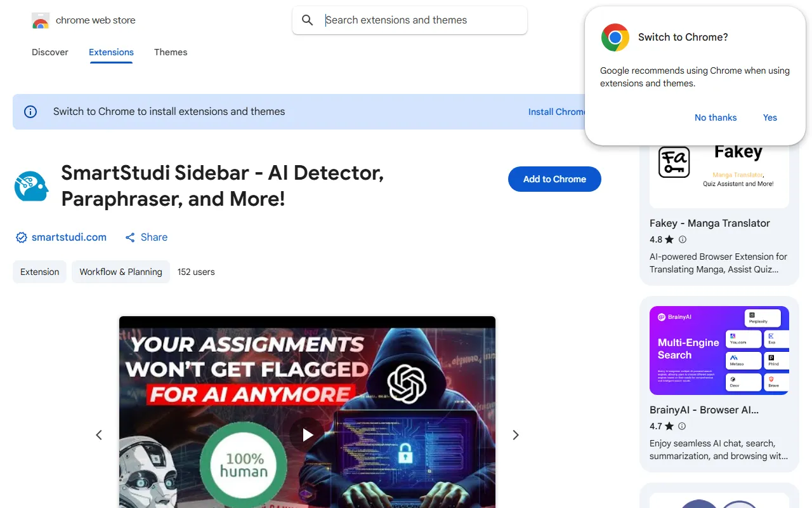Open the Discover tab
This screenshot has height=508, width=812.
(50, 52)
